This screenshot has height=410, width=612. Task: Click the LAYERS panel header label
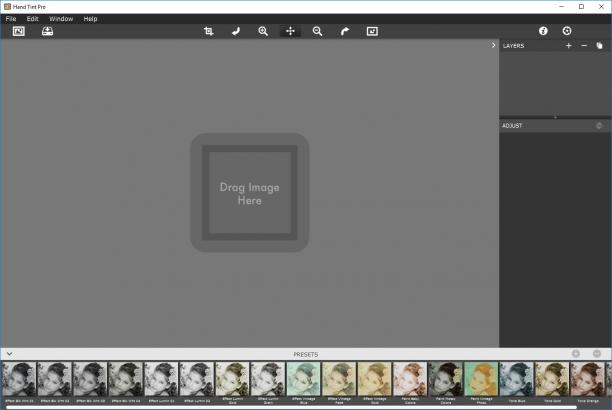point(513,46)
